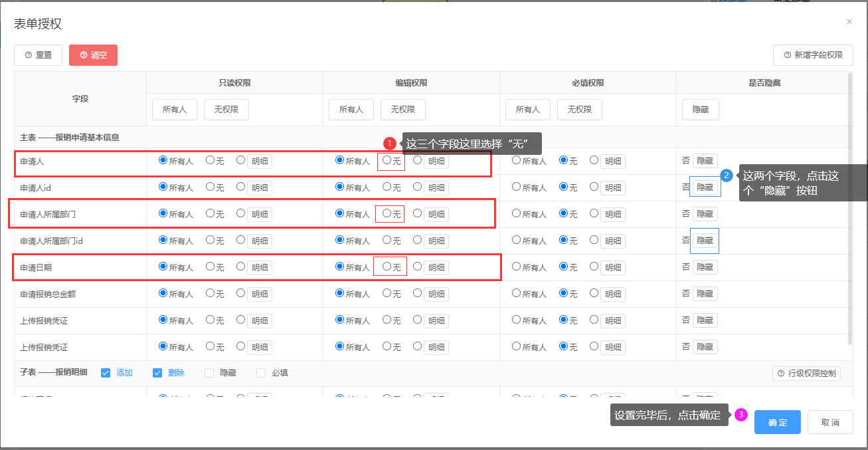Click 无权限 header button under 编辑权限

coord(402,110)
